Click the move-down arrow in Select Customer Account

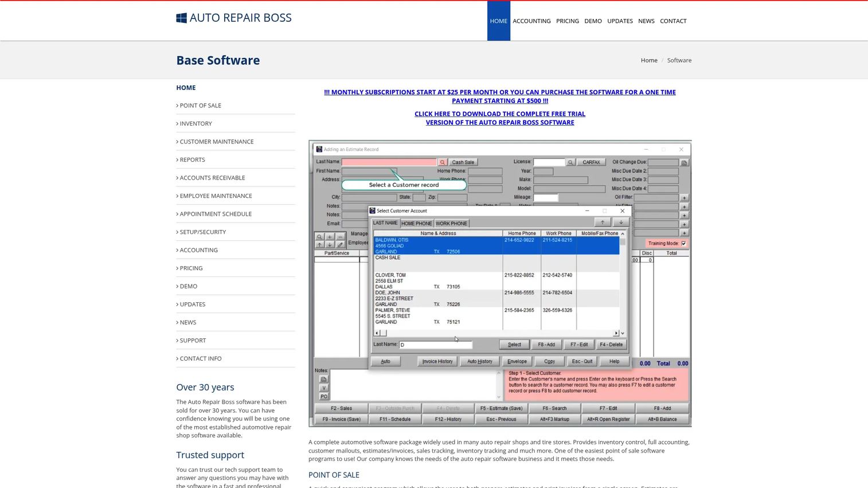click(x=621, y=222)
